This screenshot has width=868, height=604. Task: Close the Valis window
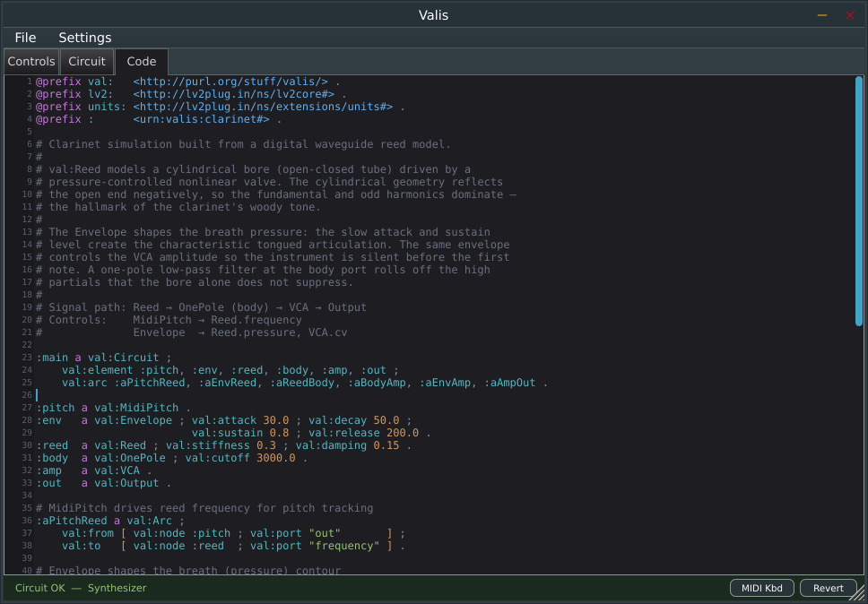coord(850,15)
